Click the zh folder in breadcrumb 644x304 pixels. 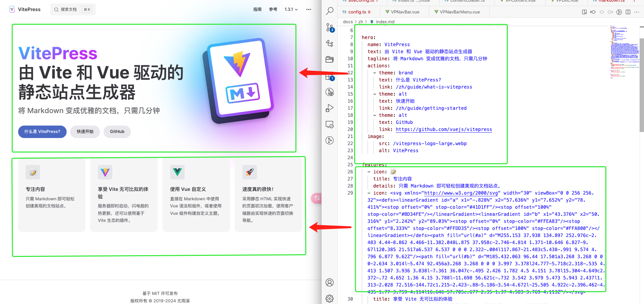click(361, 22)
